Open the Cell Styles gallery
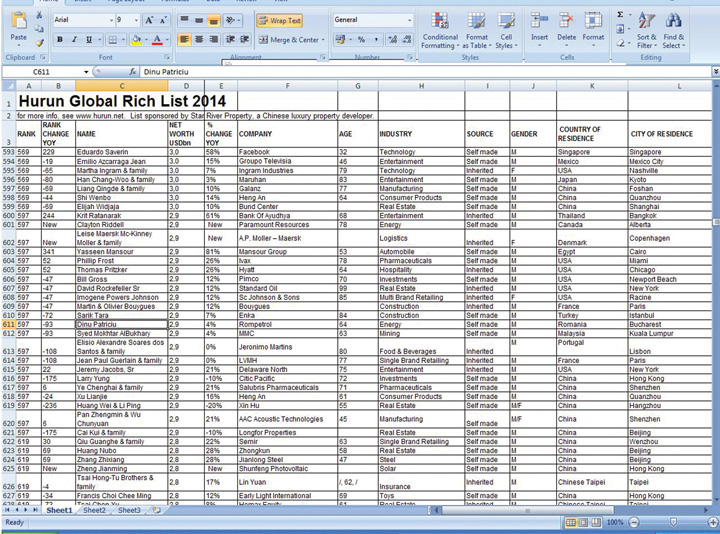720x534 pixels. point(506,30)
